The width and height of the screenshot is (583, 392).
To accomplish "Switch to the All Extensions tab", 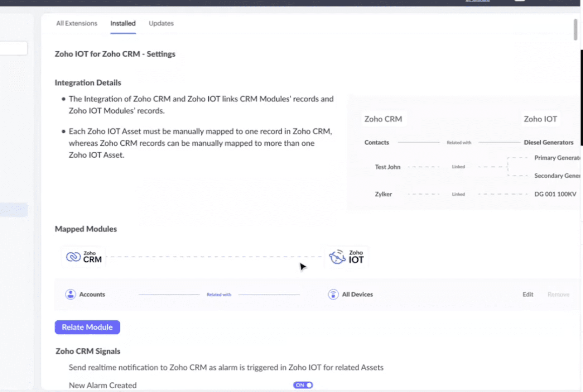I will tap(77, 23).
